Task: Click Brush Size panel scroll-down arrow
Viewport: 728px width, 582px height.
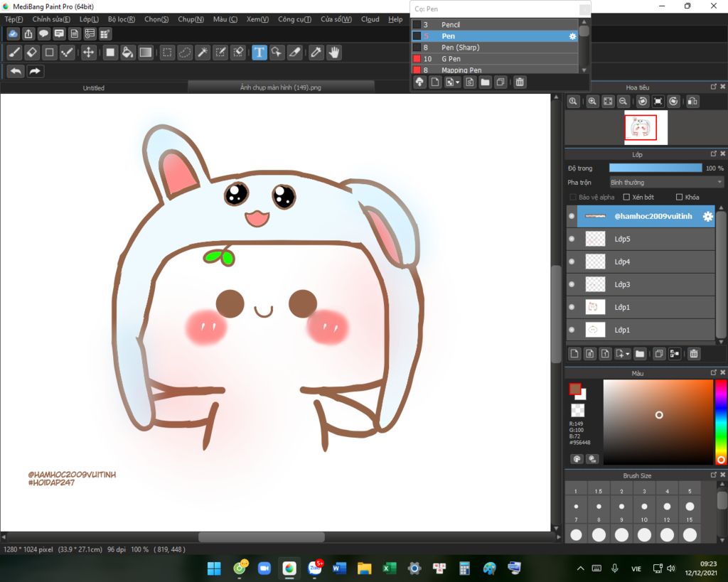Action: (721, 540)
